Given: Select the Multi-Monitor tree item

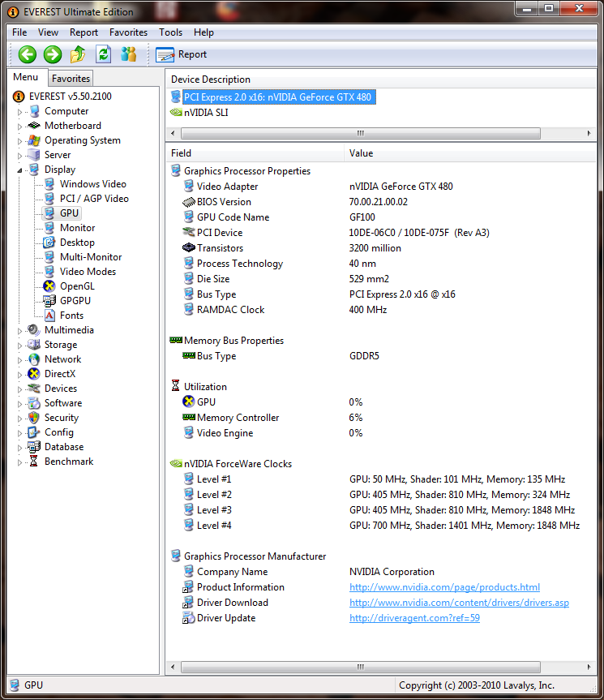Looking at the screenshot, I should [x=91, y=257].
